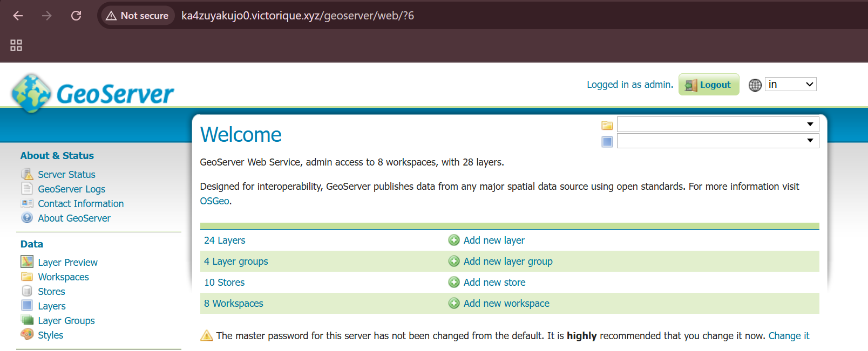868x351 pixels.
Task: Expand the workspace filter dropdown
Action: pos(717,125)
